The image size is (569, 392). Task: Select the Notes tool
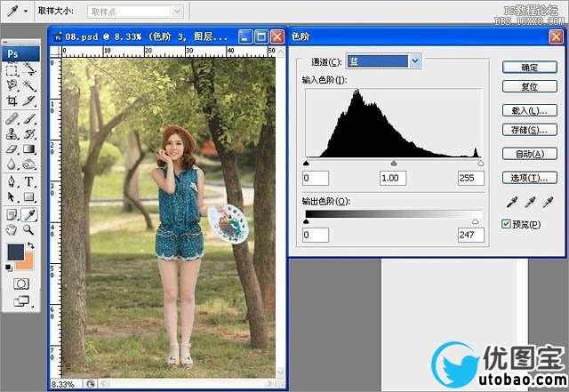[x=12, y=215]
